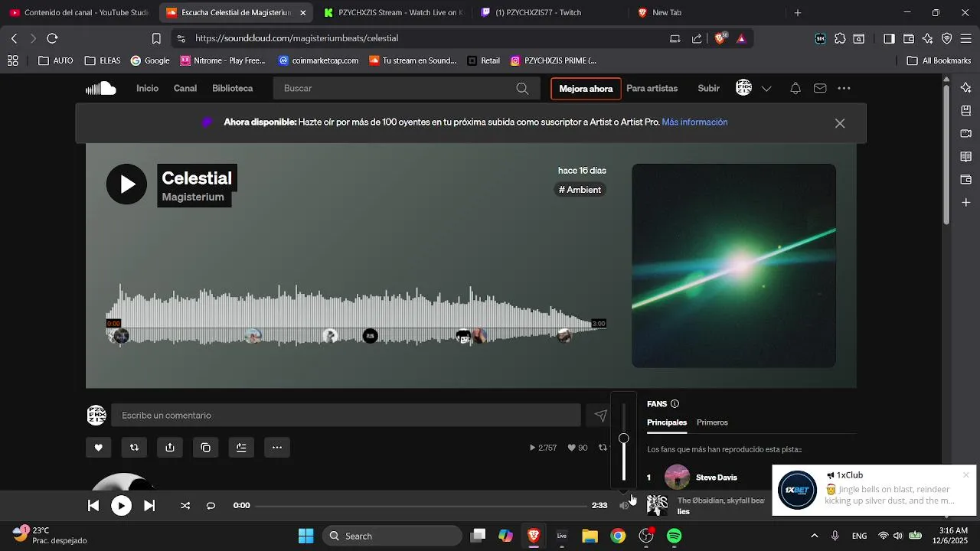Open the Brave Rewards triangle icon
Viewport: 980px width, 551px height.
(741, 38)
